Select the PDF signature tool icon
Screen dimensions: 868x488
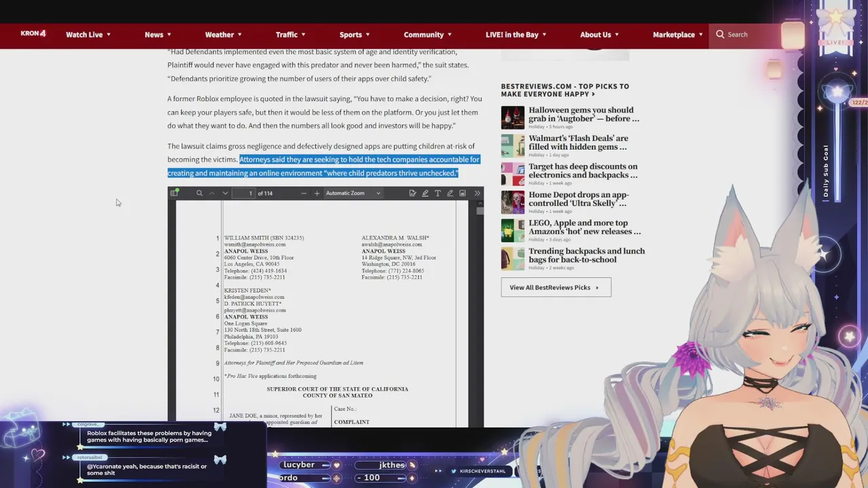pos(412,193)
